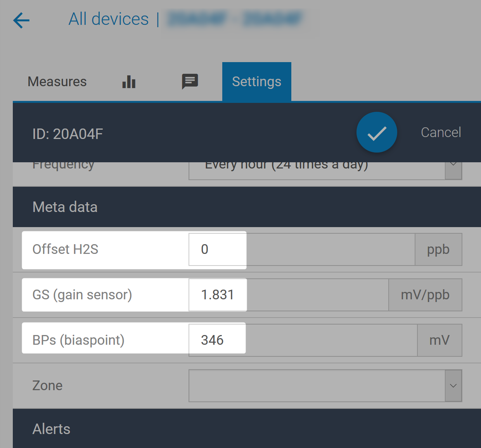
Task: Click the Cancel button
Action: click(441, 132)
